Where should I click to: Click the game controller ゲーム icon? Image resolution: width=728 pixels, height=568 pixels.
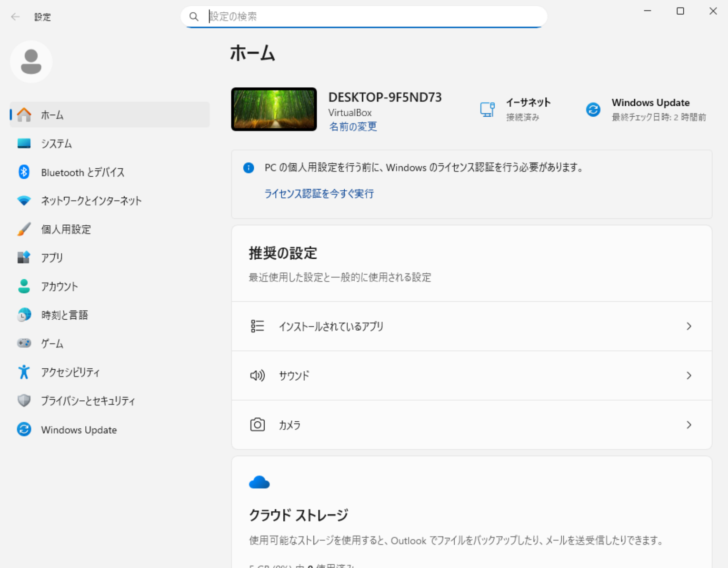pyautogui.click(x=24, y=343)
